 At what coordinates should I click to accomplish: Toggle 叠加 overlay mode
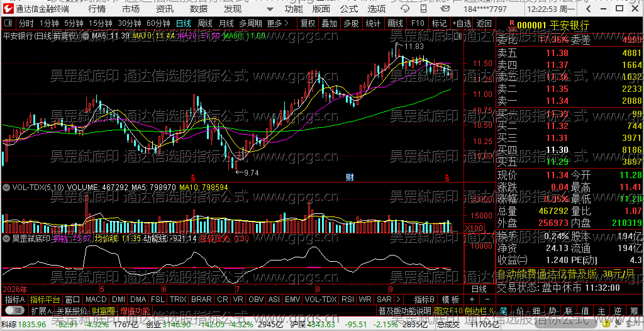[x=330, y=23]
